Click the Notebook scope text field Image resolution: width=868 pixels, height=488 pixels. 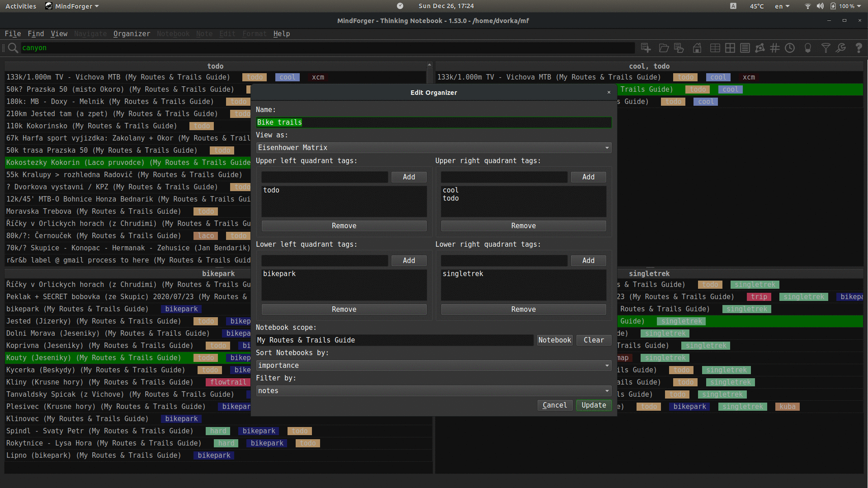pos(395,340)
